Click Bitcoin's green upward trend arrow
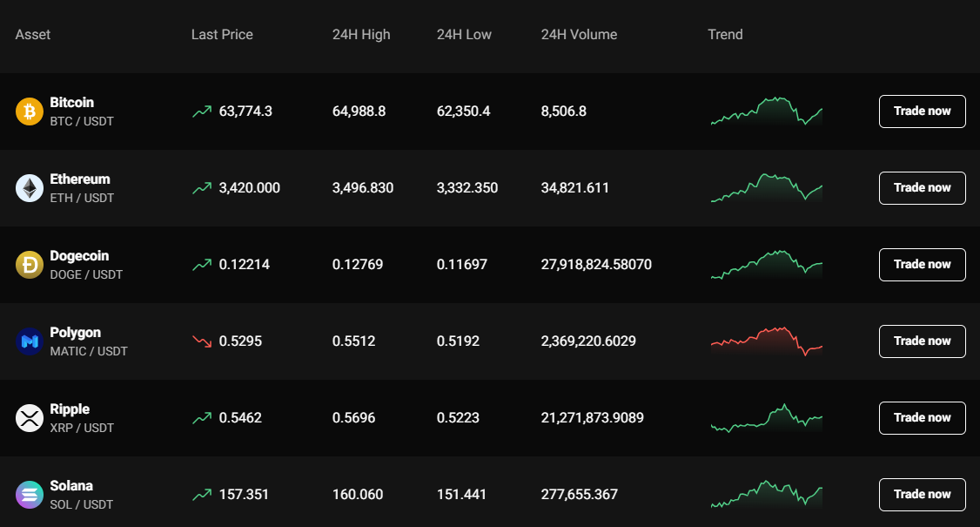Image resolution: width=980 pixels, height=527 pixels. [x=204, y=111]
